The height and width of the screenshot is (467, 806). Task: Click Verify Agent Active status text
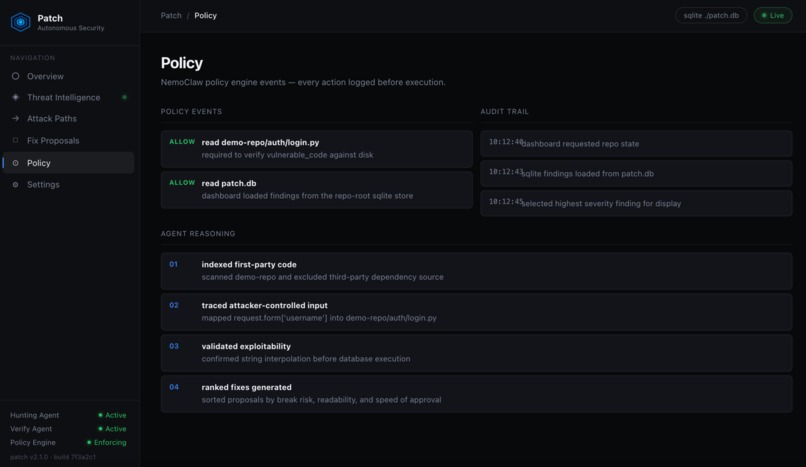(x=116, y=428)
